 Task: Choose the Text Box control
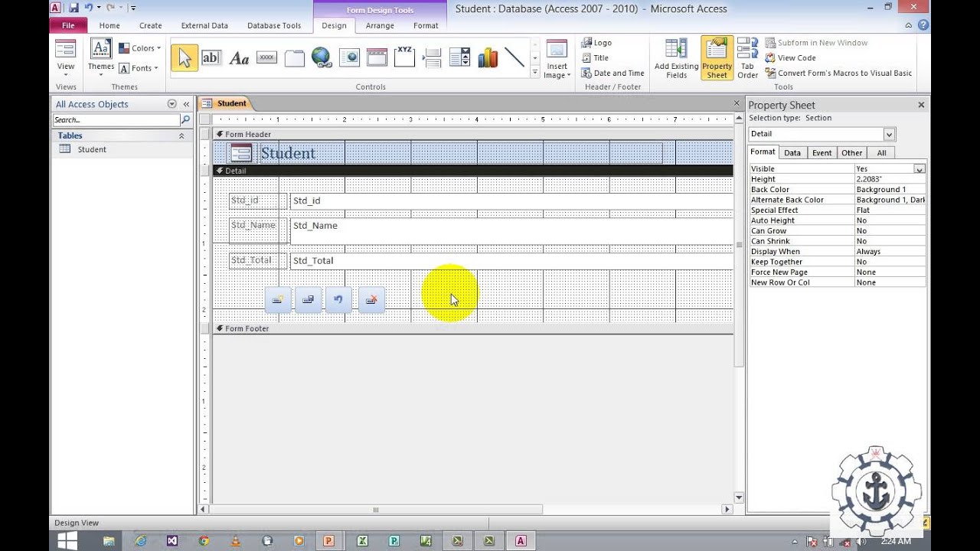click(x=211, y=58)
